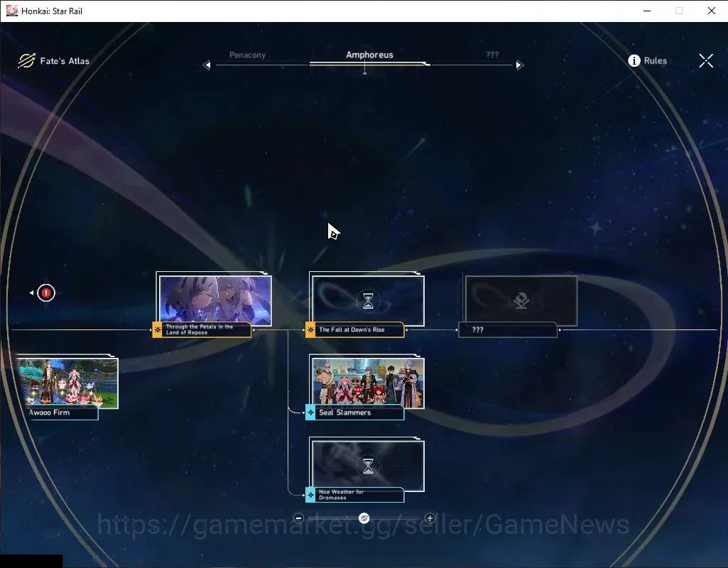Click the blue star icon of Nice Weather for Dromases
The width and height of the screenshot is (728, 568).
[x=310, y=495]
